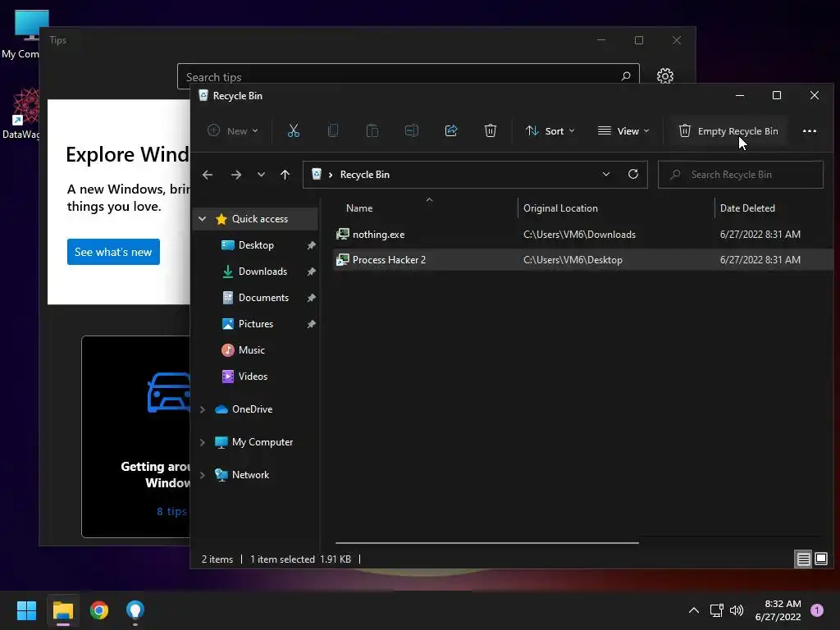Select the nothing.exe file row

click(582, 235)
